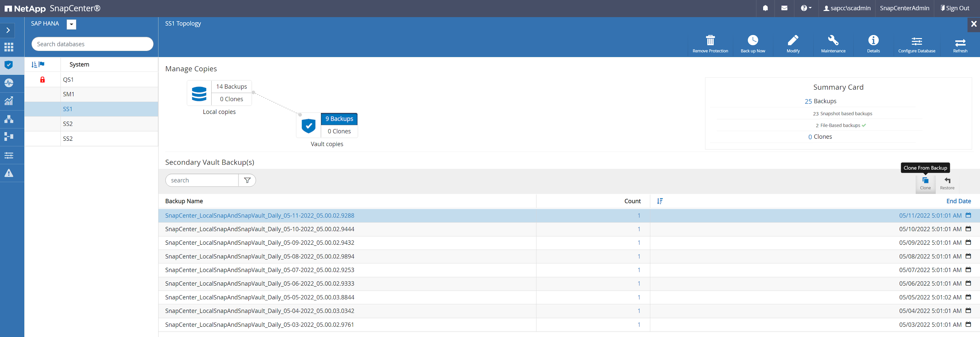Click the Restore backup icon
This screenshot has width=980, height=337.
[x=947, y=181]
